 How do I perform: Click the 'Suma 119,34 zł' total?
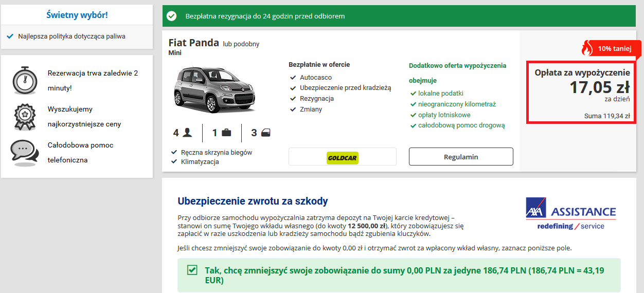[607, 116]
